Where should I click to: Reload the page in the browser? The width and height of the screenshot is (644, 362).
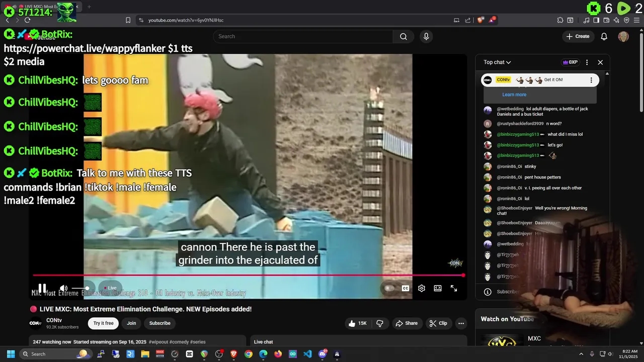27,20
